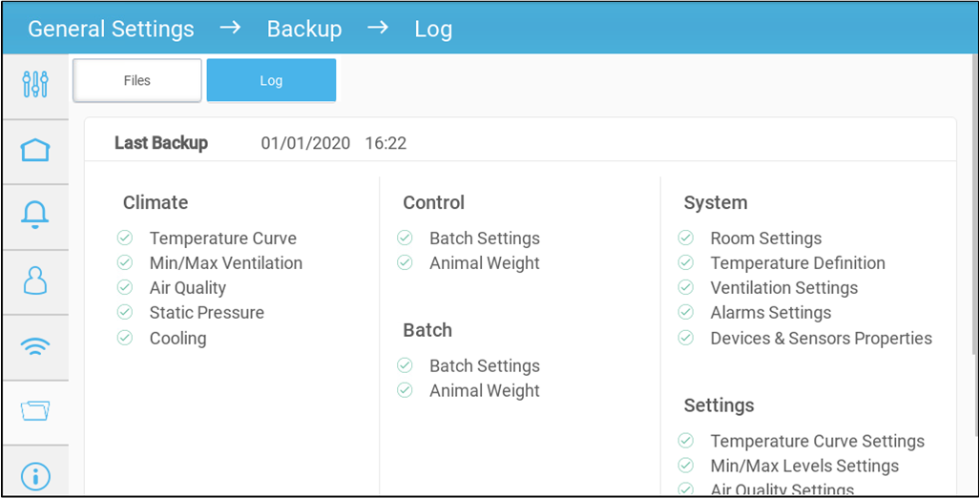Image resolution: width=980 pixels, height=498 pixels.
Task: Select the Log tab
Action: point(271,81)
